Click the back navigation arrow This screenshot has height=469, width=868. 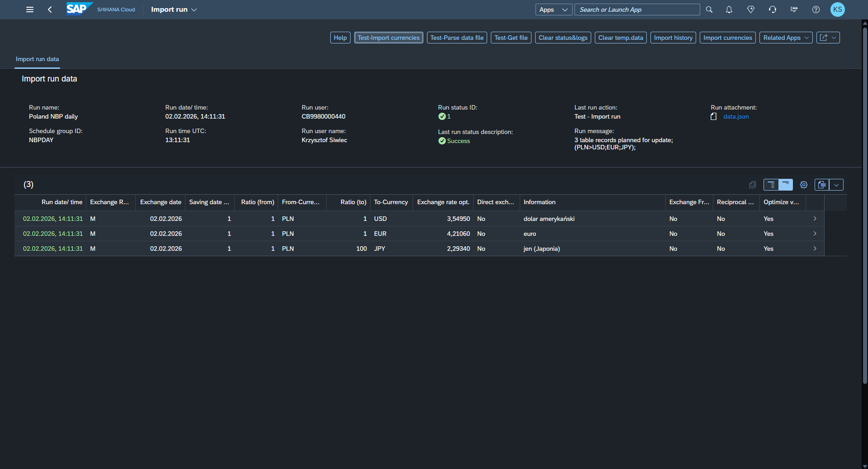(x=50, y=10)
